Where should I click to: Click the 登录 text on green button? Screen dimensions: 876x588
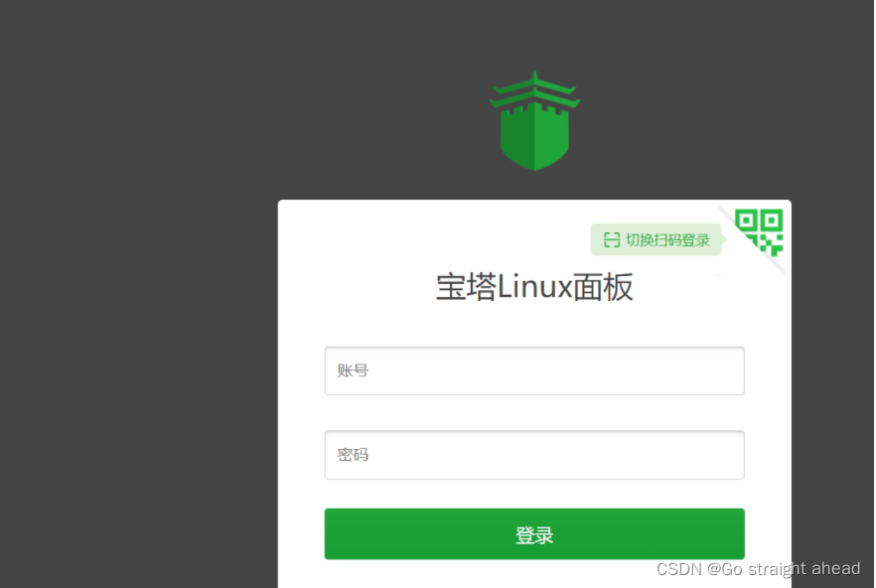coord(534,535)
